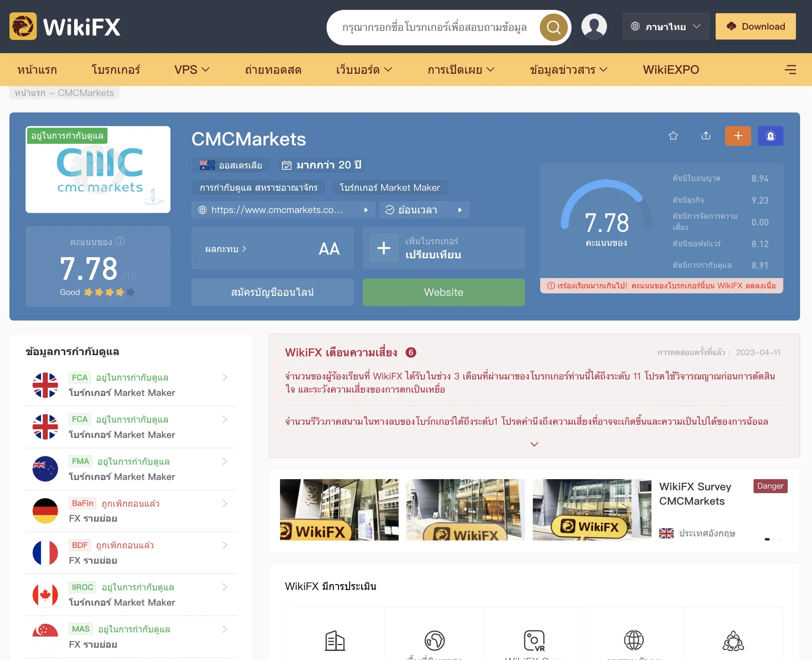This screenshot has height=660, width=812.
Task: Click the first survey carousel dot
Action: point(767,539)
